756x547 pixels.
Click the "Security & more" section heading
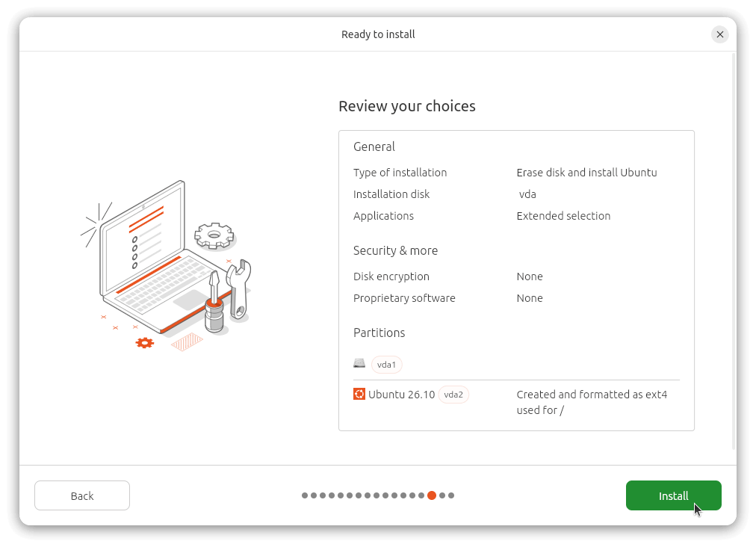(395, 251)
